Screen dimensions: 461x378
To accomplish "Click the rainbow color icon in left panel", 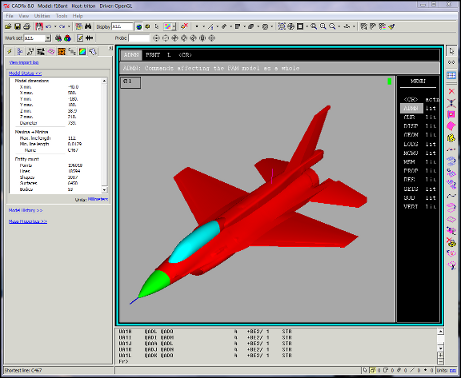I will [82, 51].
